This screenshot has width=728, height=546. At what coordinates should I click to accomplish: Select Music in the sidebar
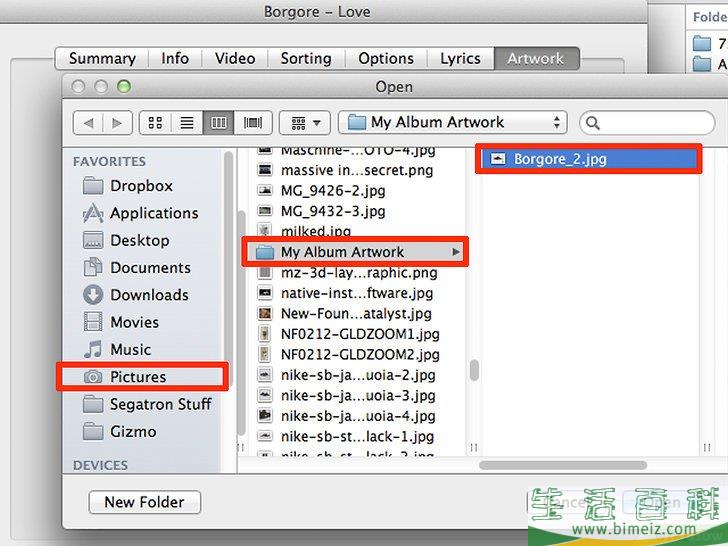click(x=142, y=349)
